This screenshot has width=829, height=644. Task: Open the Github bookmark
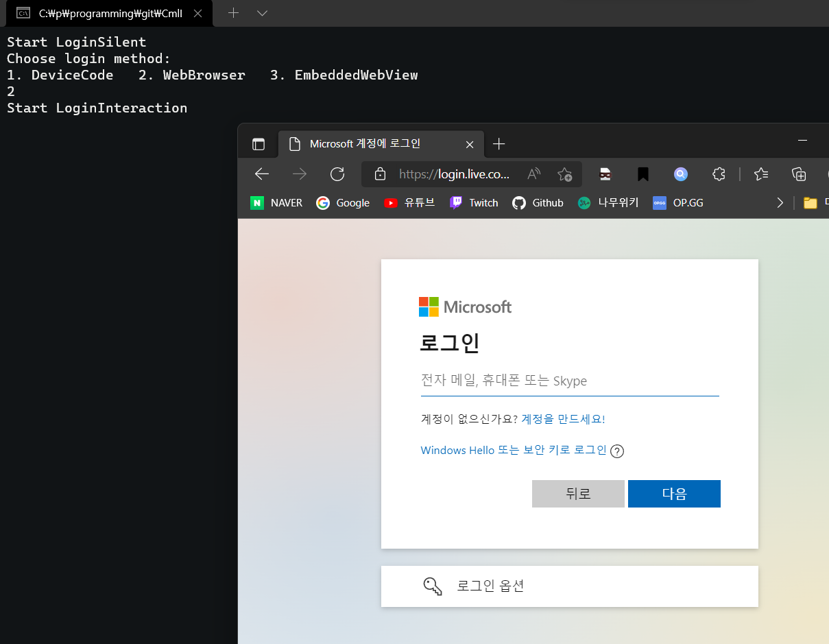pos(538,203)
